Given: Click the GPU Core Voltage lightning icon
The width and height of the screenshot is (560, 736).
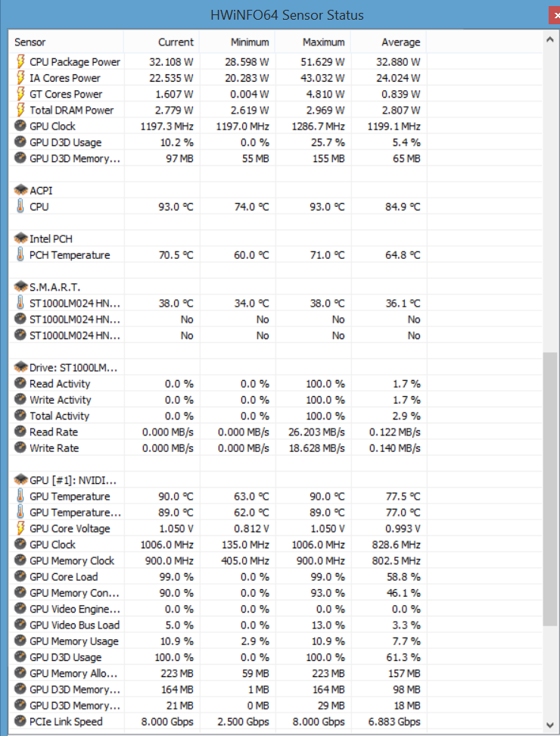Looking at the screenshot, I should pos(20,529).
